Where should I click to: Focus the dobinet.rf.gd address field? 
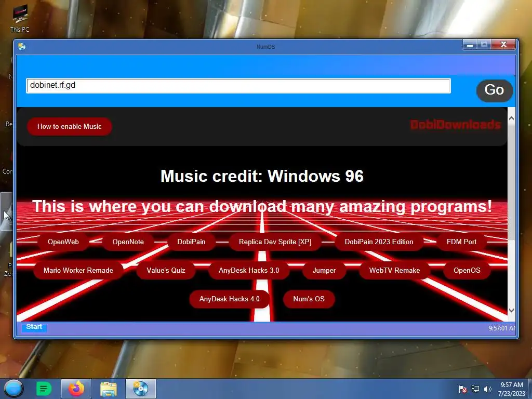click(x=238, y=86)
